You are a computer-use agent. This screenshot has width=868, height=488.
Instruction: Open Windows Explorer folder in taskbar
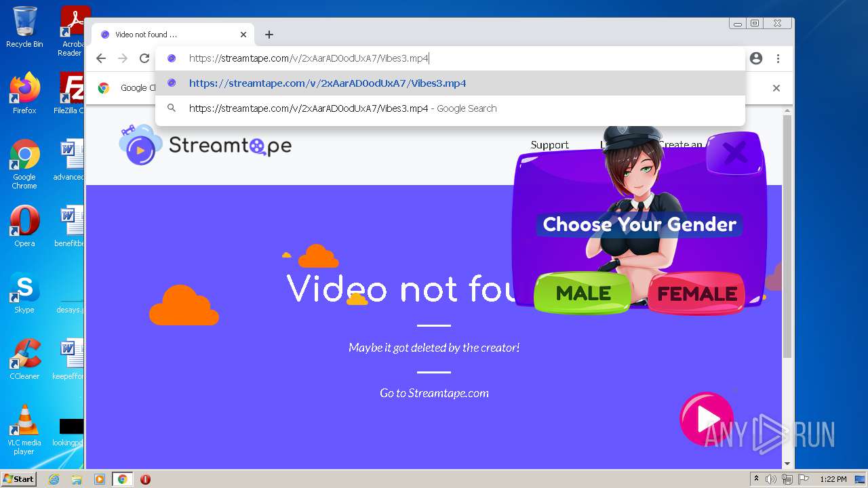[x=77, y=479]
